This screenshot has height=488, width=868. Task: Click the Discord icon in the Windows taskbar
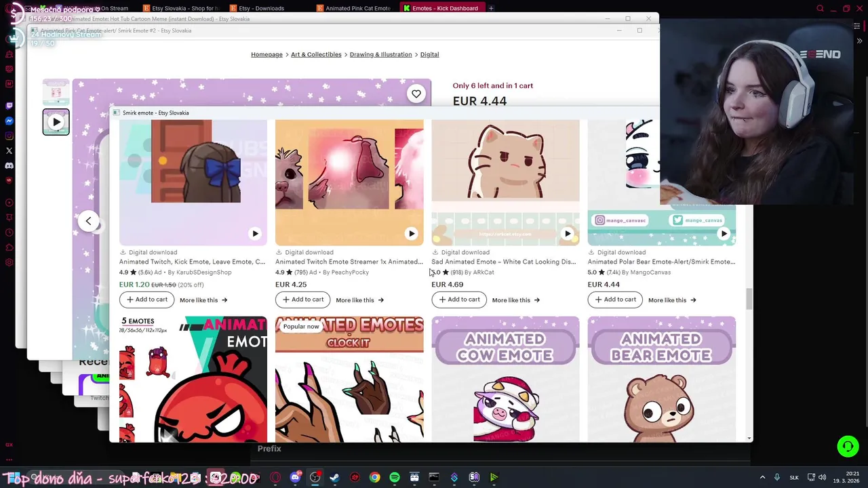(295, 477)
